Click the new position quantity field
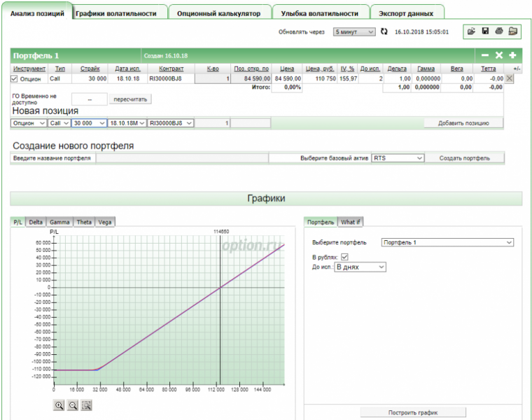The image size is (532, 420). (212, 123)
